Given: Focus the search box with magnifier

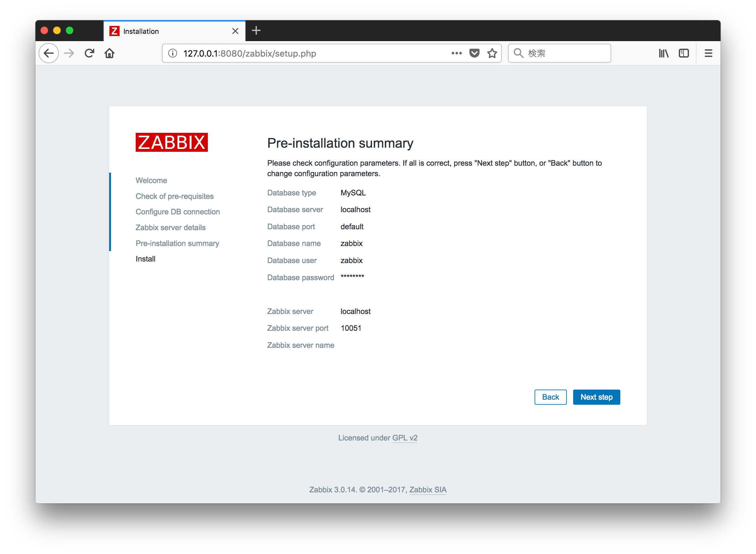Looking at the screenshot, I should click(x=560, y=53).
